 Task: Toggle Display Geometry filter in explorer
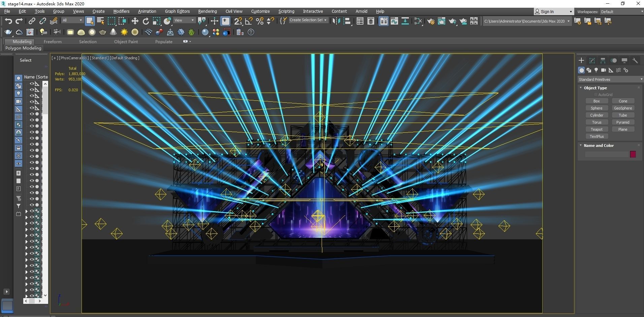click(x=19, y=78)
